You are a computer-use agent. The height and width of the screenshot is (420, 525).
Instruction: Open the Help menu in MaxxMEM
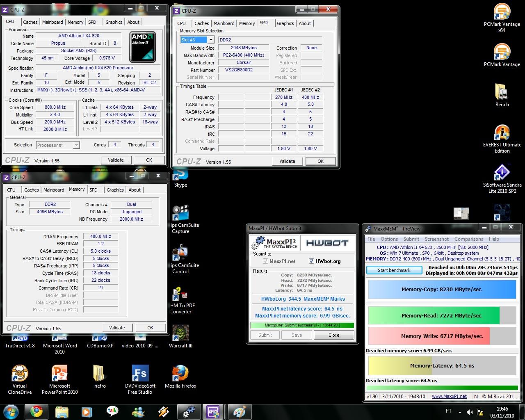point(494,239)
